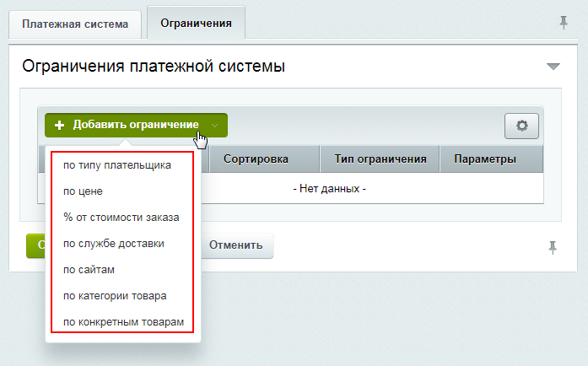Select по службе доставки option

tap(114, 244)
